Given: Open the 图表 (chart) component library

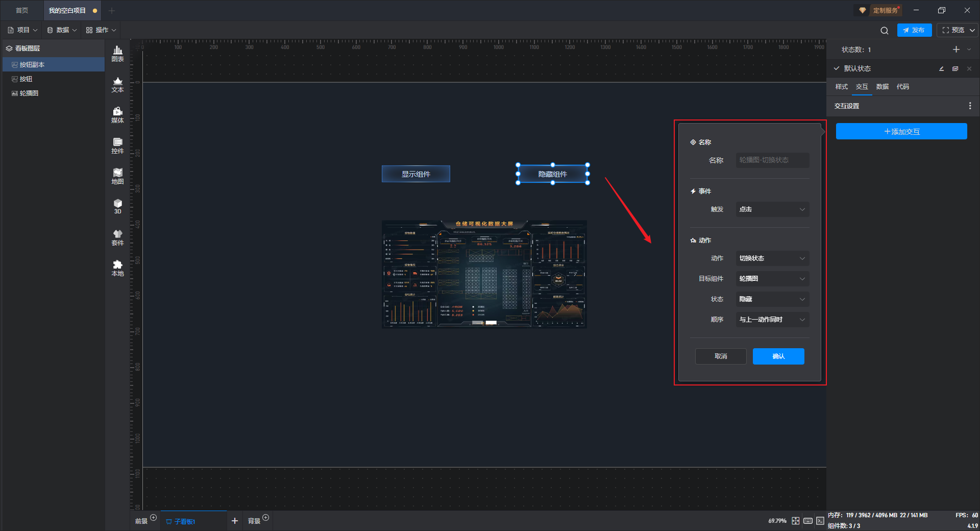Looking at the screenshot, I should pyautogui.click(x=117, y=53).
